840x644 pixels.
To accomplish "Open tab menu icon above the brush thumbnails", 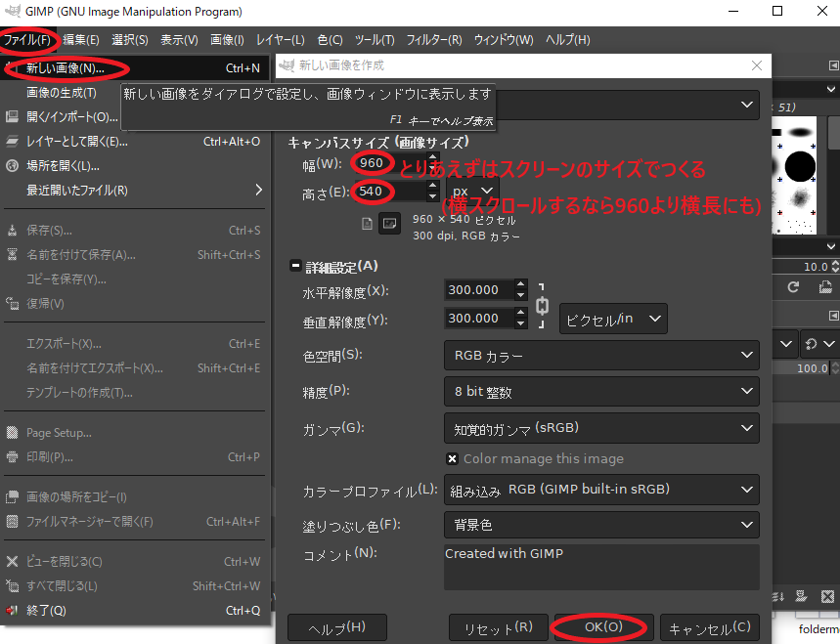I will [833, 65].
